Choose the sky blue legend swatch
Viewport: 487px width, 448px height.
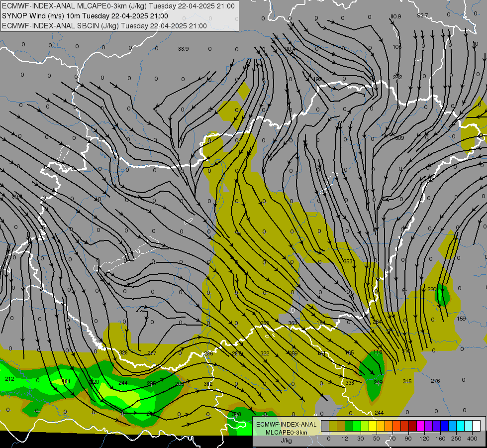[453, 426]
